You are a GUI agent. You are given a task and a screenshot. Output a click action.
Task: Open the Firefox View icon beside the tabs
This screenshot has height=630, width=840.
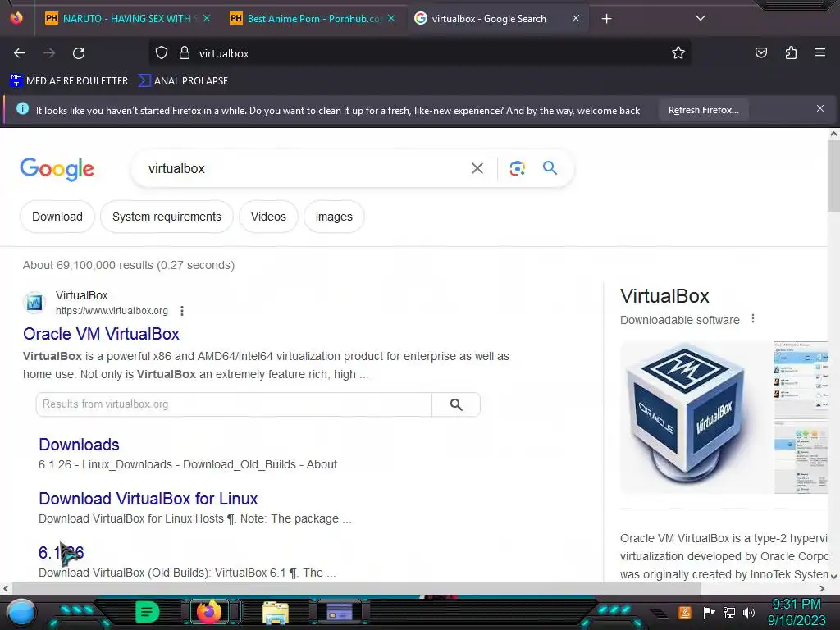[x=16, y=18]
